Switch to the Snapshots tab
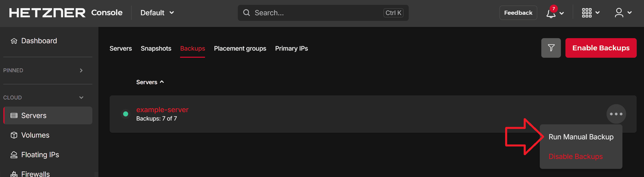644x177 pixels. tap(156, 48)
